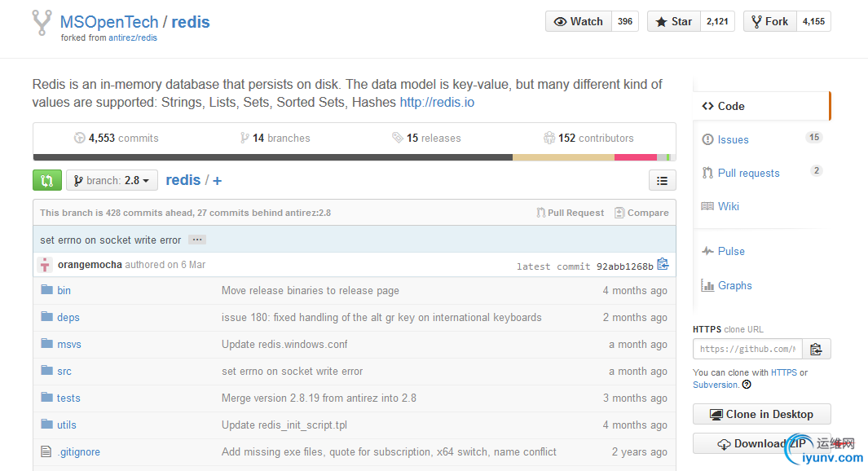This screenshot has width=868, height=471.
Task: Open the .gitignore file
Action: point(78,451)
